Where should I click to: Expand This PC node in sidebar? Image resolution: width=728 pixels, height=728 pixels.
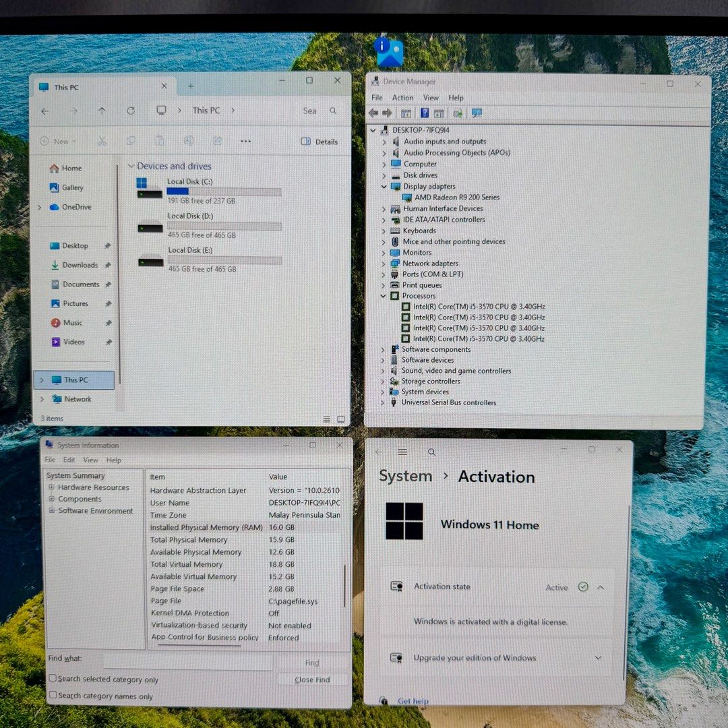click(42, 380)
